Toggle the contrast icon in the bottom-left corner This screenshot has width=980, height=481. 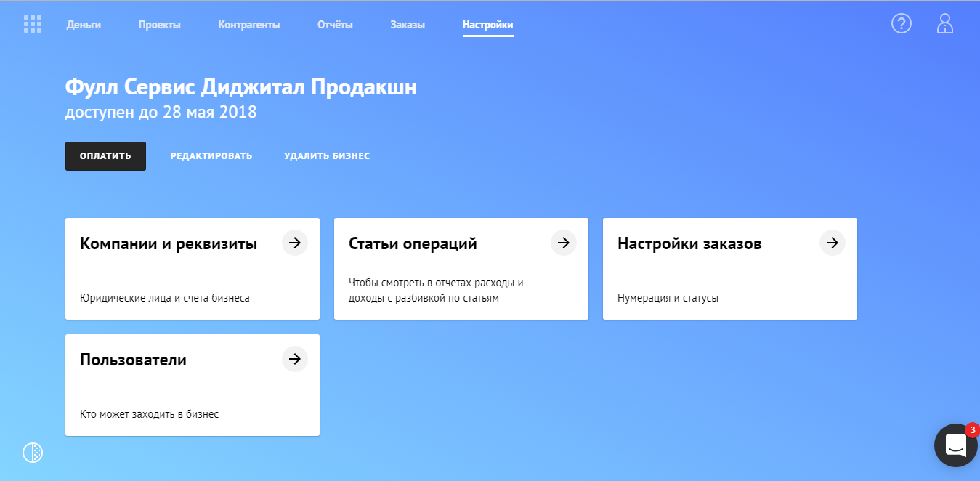[x=32, y=452]
